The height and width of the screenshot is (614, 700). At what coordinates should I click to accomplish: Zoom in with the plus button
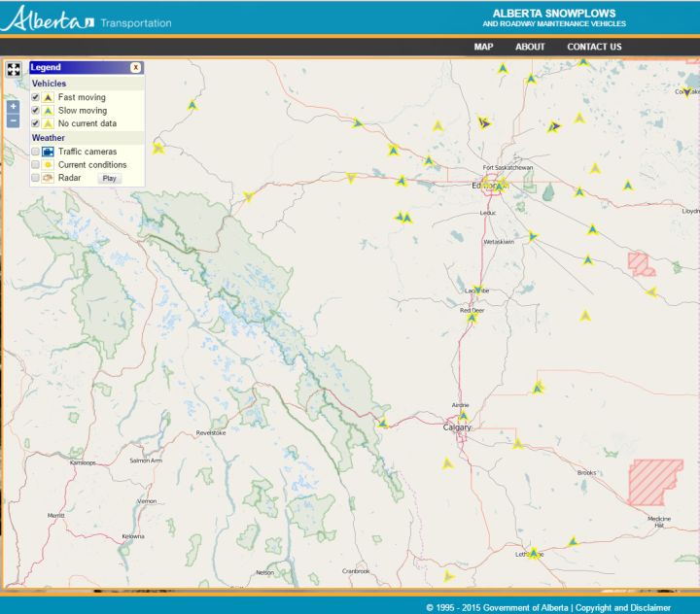pyautogui.click(x=13, y=106)
